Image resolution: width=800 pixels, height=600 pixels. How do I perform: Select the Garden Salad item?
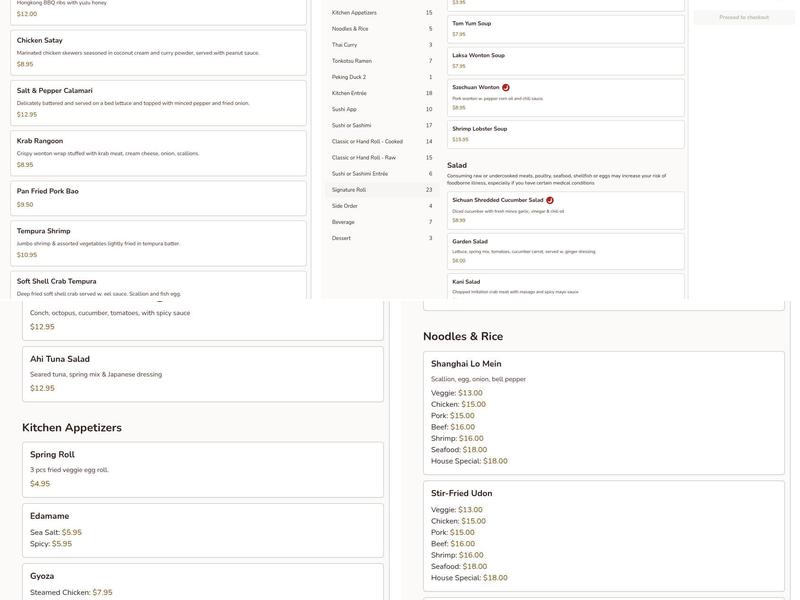coord(566,250)
